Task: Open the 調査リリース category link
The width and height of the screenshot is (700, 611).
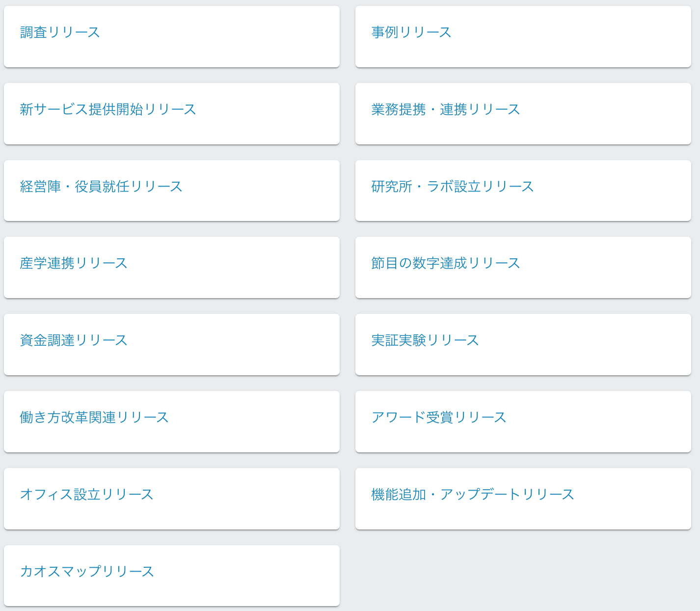Action: point(59,32)
